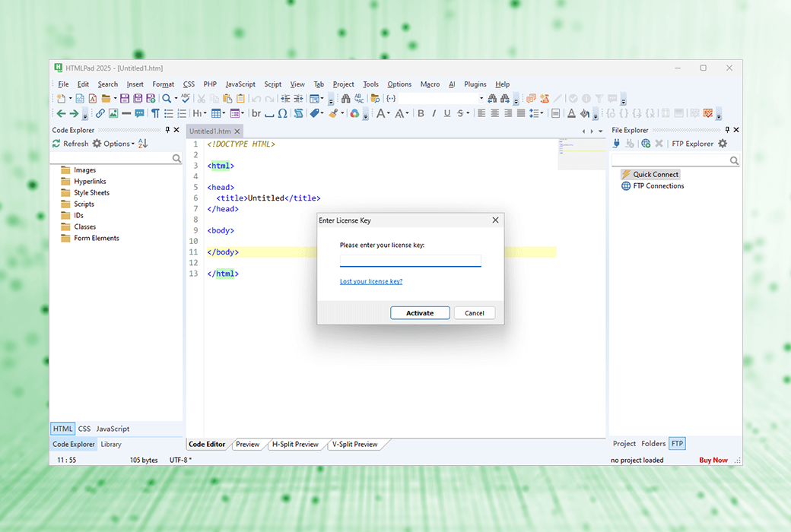Click the br line break icon
This screenshot has width=791, height=532.
click(x=256, y=113)
